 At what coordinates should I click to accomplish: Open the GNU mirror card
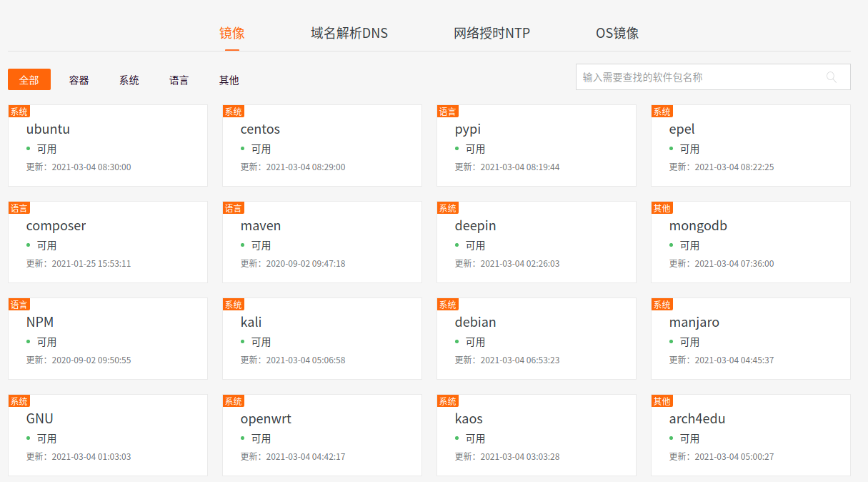point(108,436)
